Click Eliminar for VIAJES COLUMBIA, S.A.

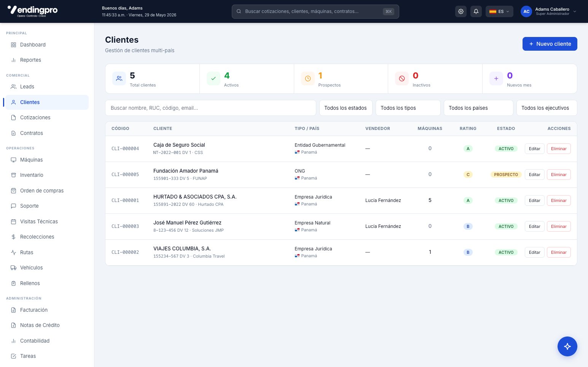pos(559,252)
